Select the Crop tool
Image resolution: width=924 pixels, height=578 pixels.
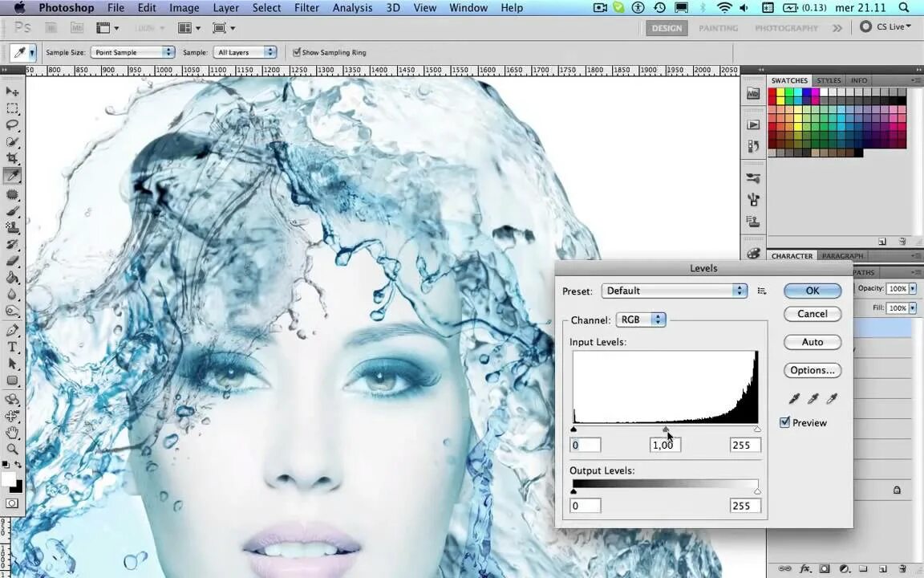(x=12, y=158)
